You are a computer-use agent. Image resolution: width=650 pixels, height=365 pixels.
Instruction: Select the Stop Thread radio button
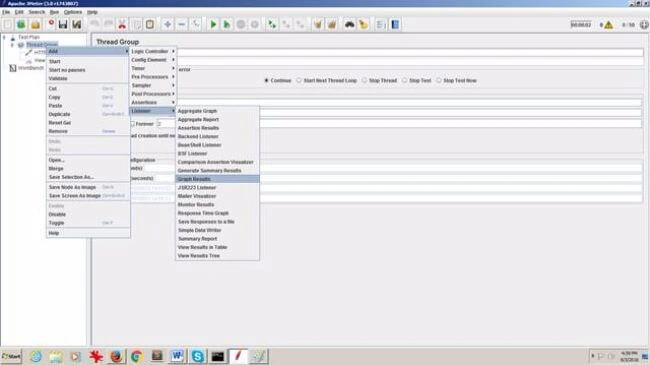(x=364, y=80)
